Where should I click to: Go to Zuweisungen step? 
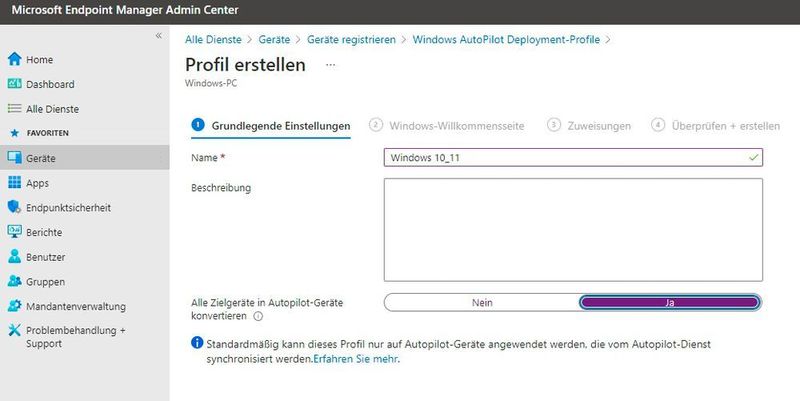point(589,126)
